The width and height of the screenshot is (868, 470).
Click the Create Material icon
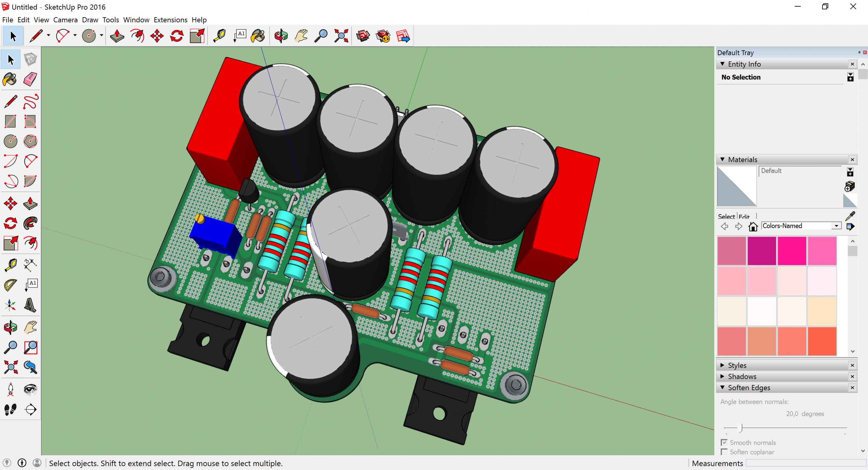click(850, 186)
